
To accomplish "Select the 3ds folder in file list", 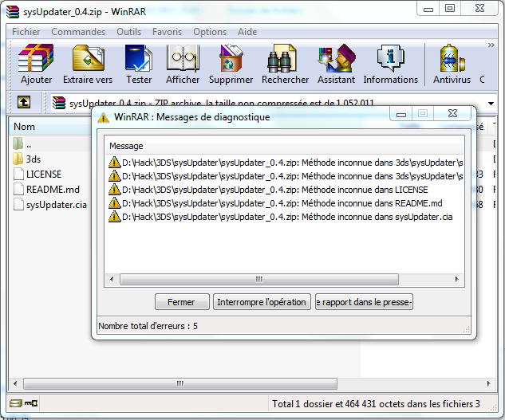I will [x=27, y=159].
